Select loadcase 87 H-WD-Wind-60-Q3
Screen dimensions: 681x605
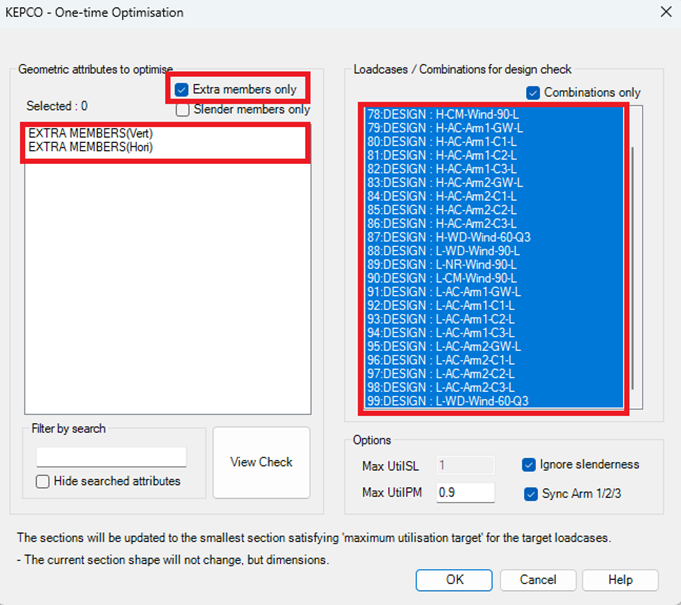(x=447, y=237)
